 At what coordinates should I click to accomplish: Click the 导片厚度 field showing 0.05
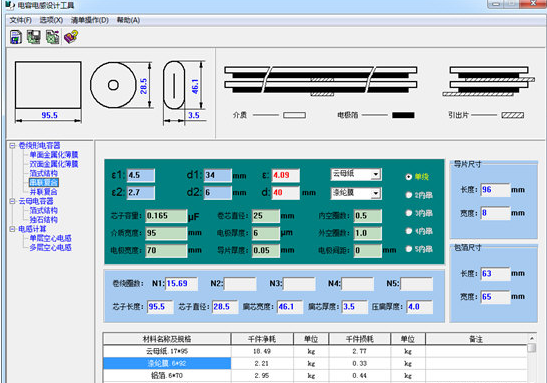[x=266, y=250]
